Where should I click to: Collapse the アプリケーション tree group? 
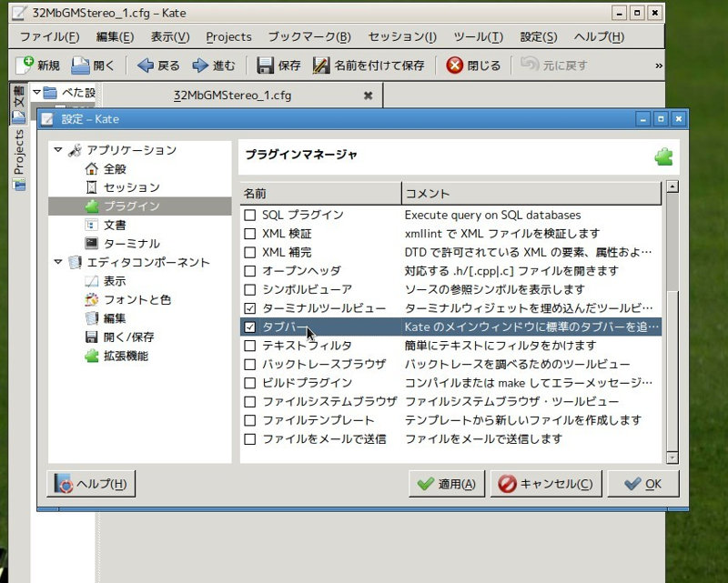point(58,149)
